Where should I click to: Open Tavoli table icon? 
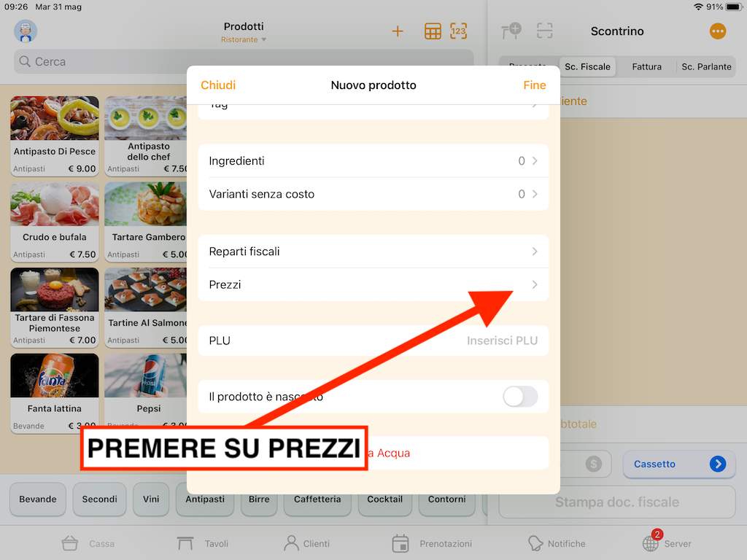pyautogui.click(x=185, y=543)
